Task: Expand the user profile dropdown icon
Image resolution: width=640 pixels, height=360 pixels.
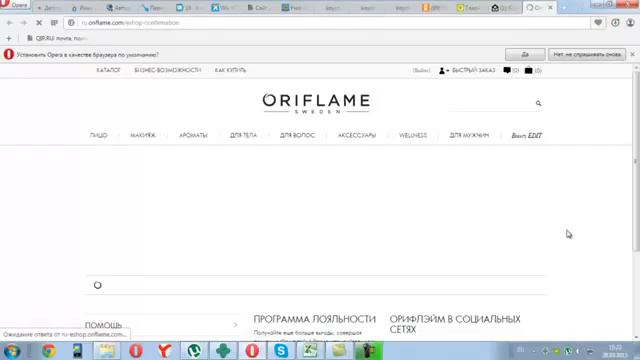Action: point(444,71)
